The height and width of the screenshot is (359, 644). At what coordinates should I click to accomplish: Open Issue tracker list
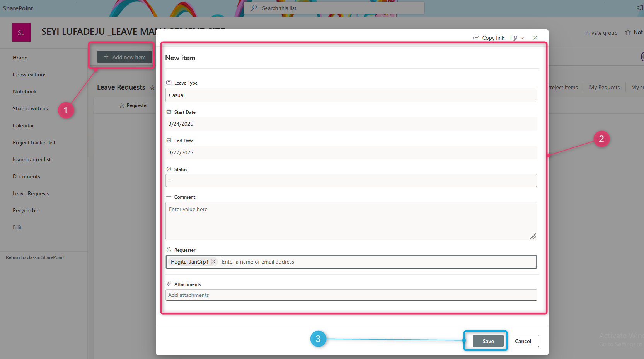[32, 159]
